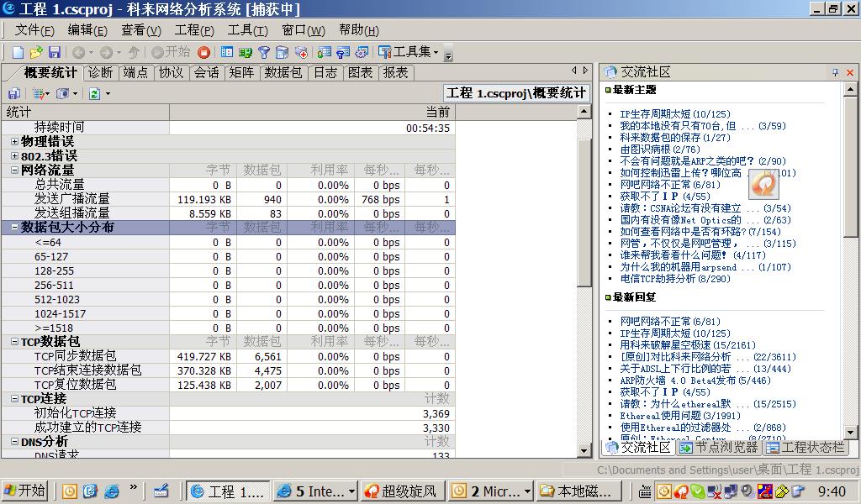Image resolution: width=861 pixels, height=504 pixels.
Task: Click the statistics list scroll-down arrow
Action: (x=584, y=449)
